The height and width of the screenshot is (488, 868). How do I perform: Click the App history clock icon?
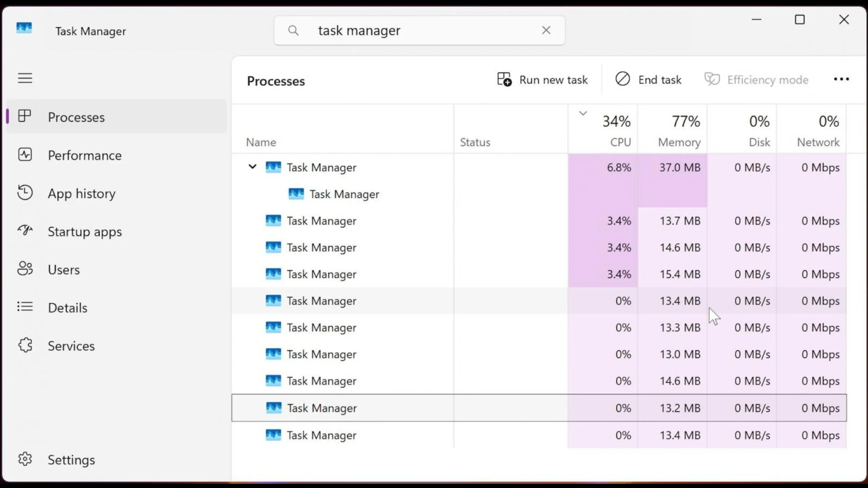25,193
